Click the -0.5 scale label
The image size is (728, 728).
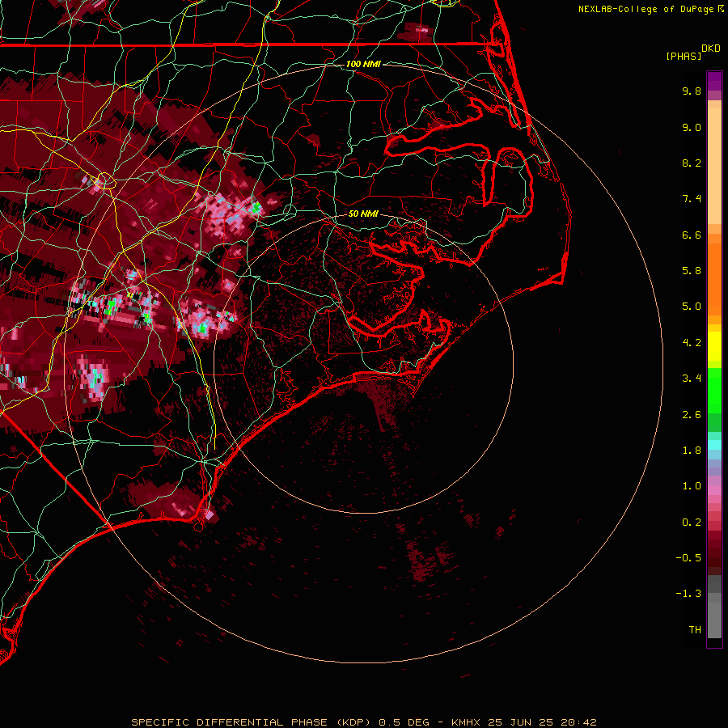688,558
